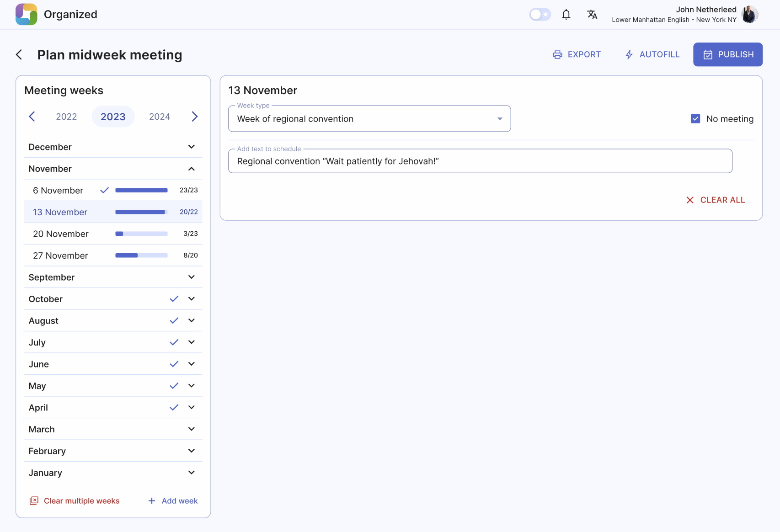Image resolution: width=780 pixels, height=532 pixels.
Task: Collapse the November section
Action: 192,168
